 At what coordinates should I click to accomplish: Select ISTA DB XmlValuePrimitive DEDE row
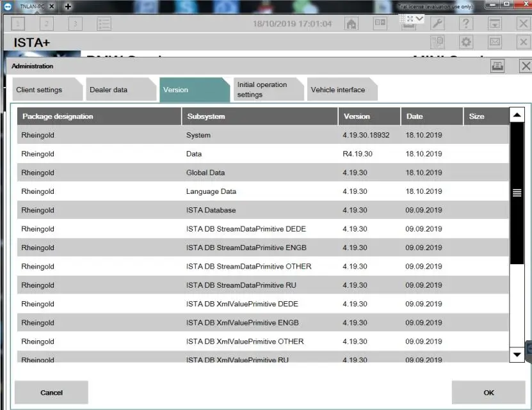click(262, 304)
